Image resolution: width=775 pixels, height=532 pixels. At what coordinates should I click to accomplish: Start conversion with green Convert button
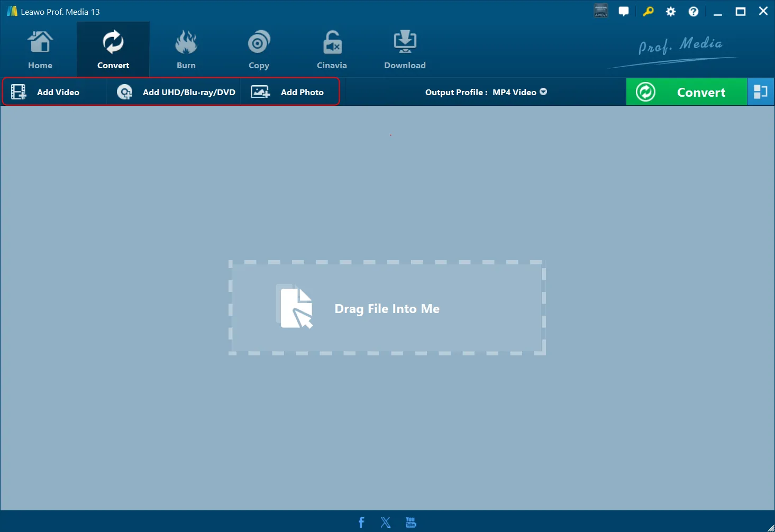(x=686, y=92)
